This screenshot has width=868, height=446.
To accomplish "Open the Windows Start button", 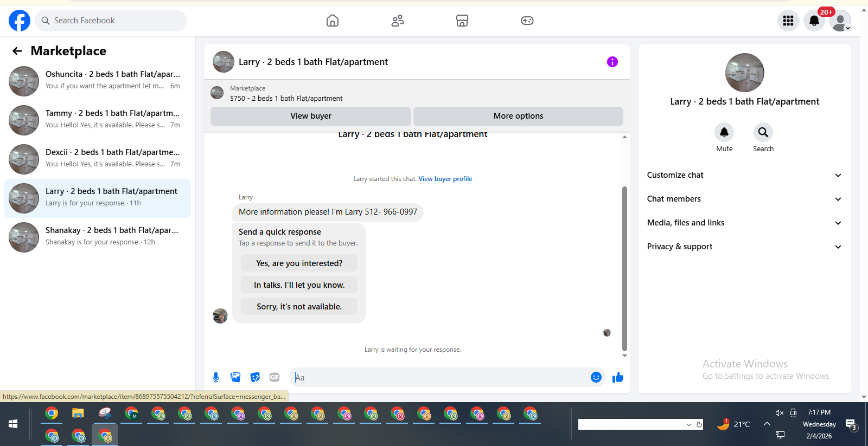I will tap(13, 424).
